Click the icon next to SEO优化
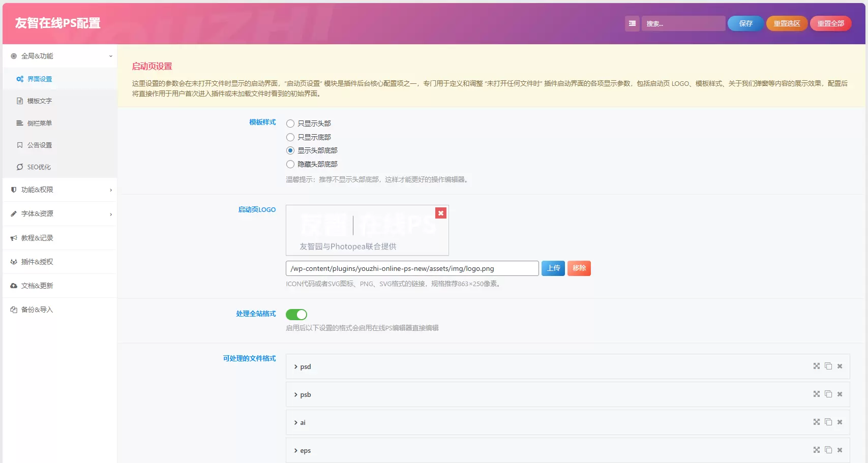 20,167
